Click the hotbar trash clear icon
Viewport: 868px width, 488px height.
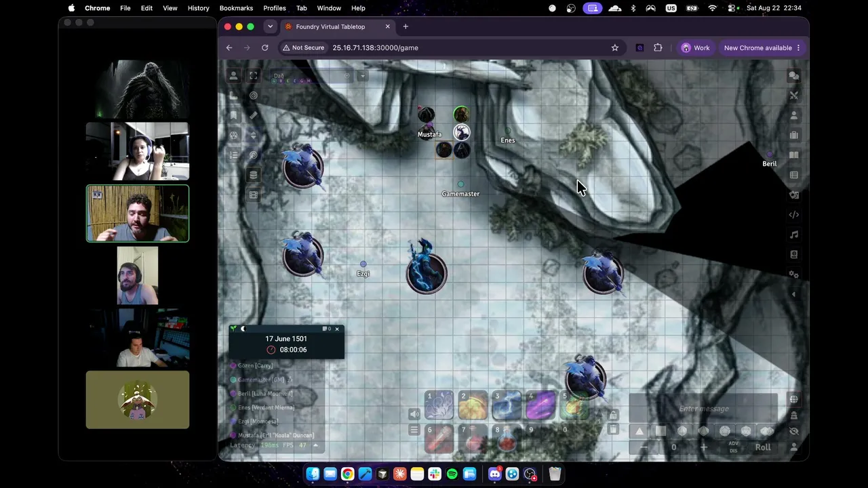pos(613,430)
